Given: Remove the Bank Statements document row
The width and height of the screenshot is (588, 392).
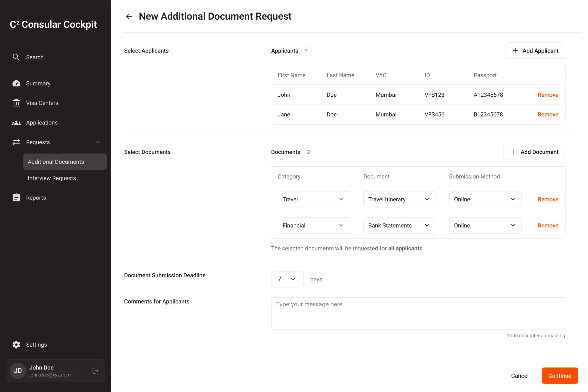Looking at the screenshot, I should coord(548,225).
